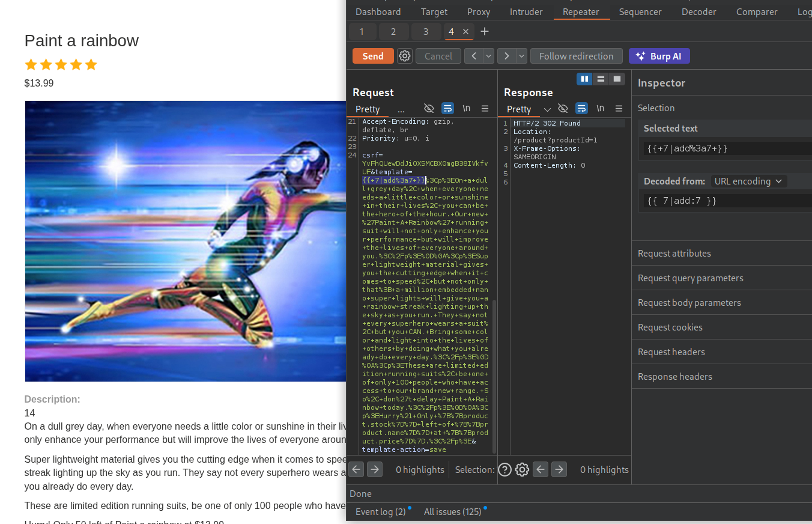
Task: Click the Follow redirection button
Action: 576,56
